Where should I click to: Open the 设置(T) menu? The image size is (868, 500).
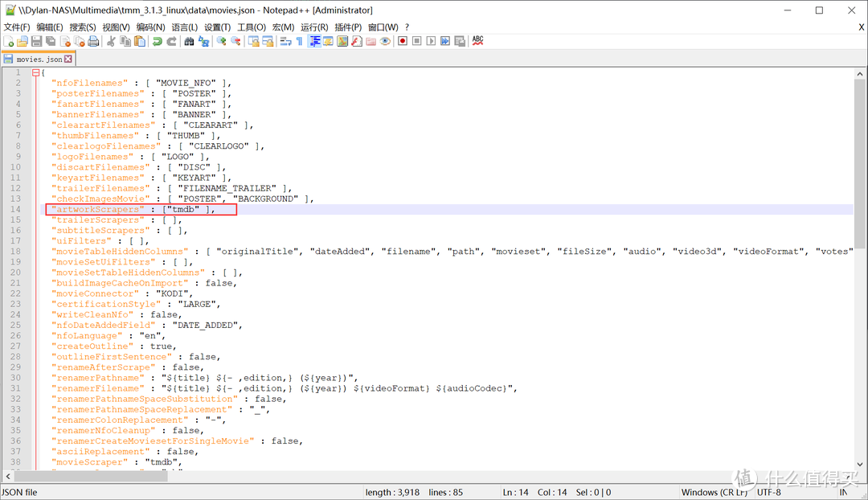click(217, 27)
